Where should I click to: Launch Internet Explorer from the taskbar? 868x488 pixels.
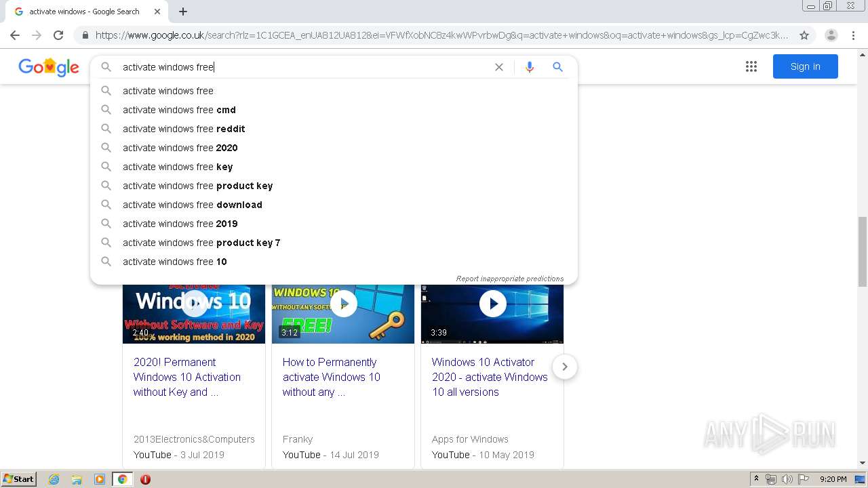point(54,479)
